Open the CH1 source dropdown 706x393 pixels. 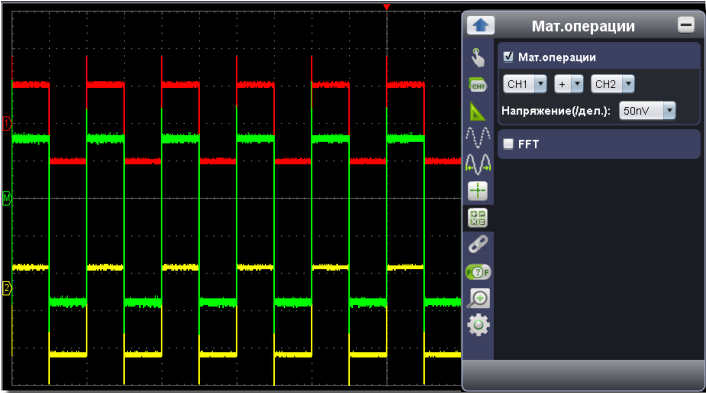pos(525,84)
